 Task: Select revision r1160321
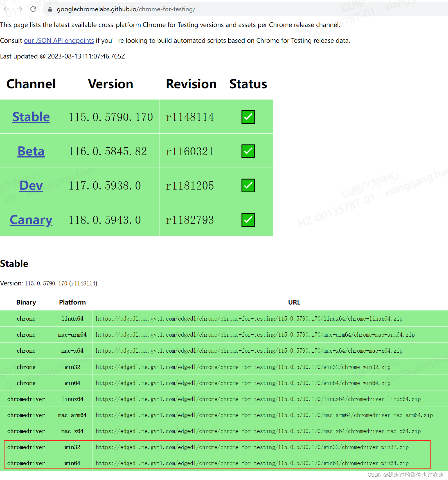coord(190,151)
